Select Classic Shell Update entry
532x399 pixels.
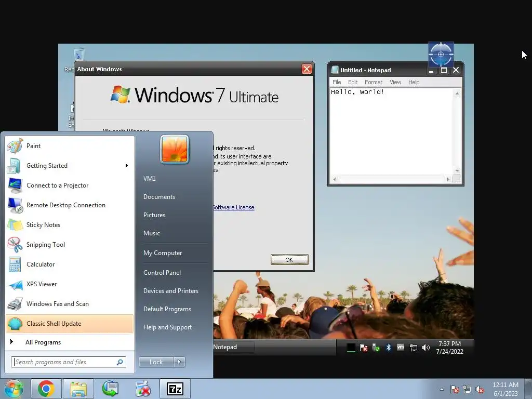(70, 324)
